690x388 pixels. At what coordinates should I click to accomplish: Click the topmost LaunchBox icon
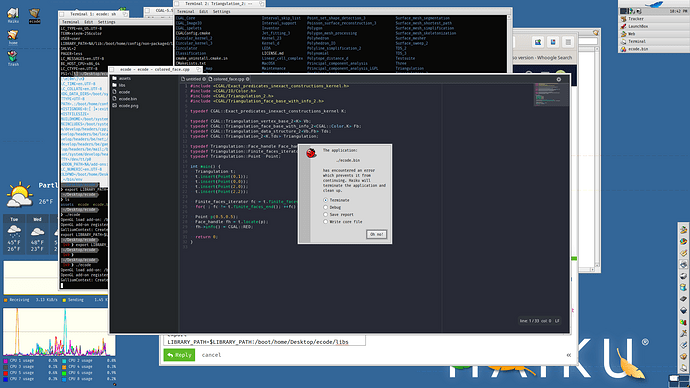pos(683,230)
